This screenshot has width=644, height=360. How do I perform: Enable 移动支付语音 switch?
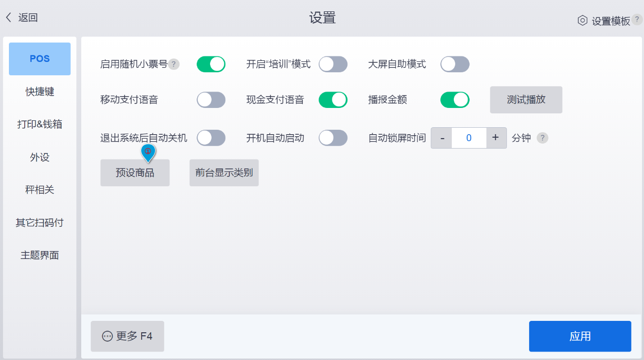point(211,100)
